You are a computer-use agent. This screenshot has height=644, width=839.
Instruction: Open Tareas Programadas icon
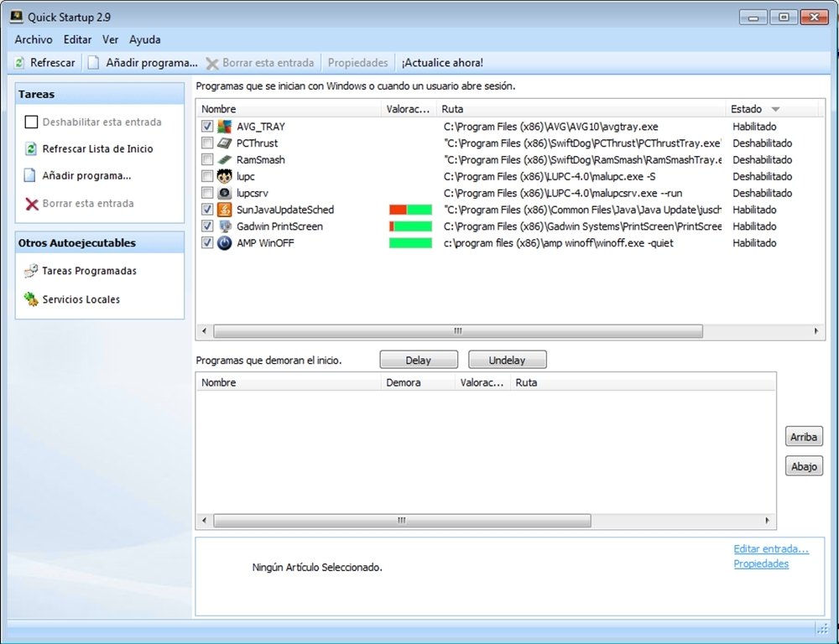(x=31, y=271)
